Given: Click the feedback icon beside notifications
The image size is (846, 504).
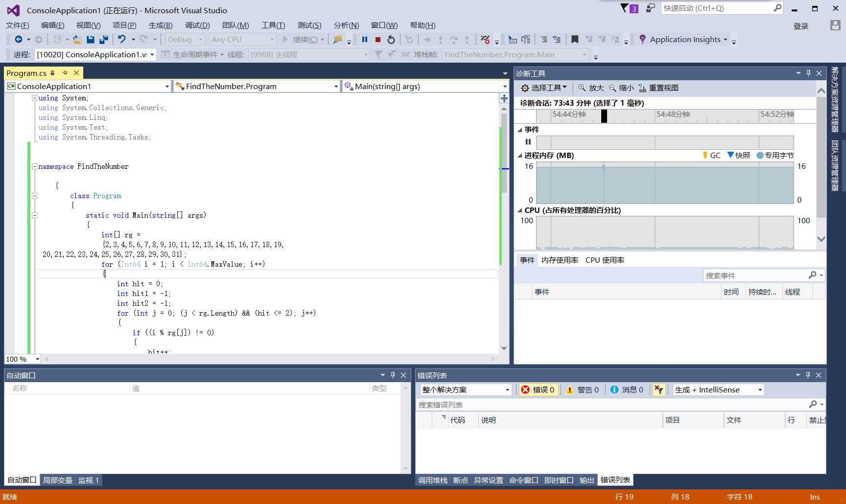Looking at the screenshot, I should (650, 8).
